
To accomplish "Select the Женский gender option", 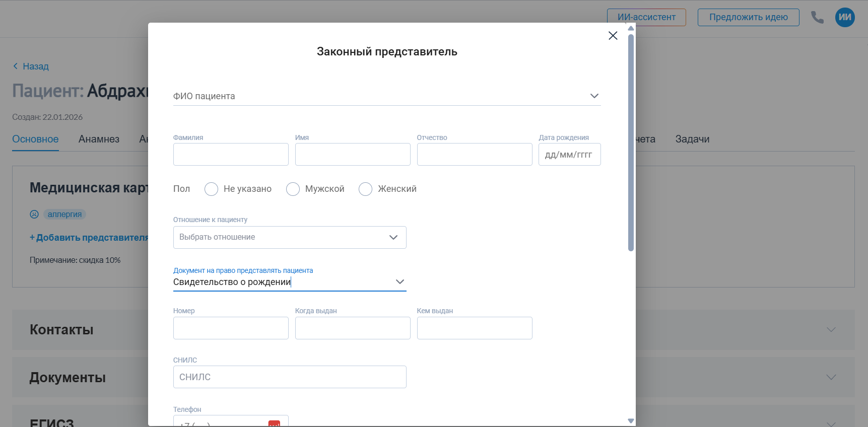I will pyautogui.click(x=365, y=189).
